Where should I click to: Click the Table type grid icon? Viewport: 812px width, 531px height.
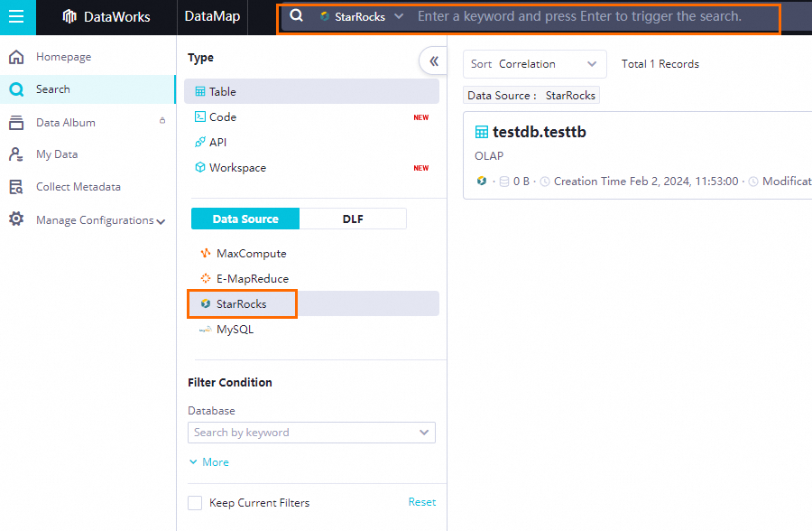200,92
